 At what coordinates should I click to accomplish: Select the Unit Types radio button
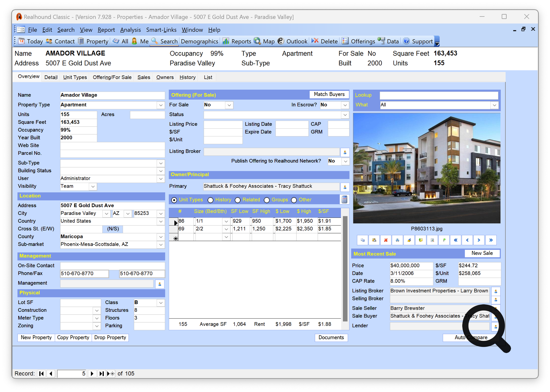click(174, 200)
